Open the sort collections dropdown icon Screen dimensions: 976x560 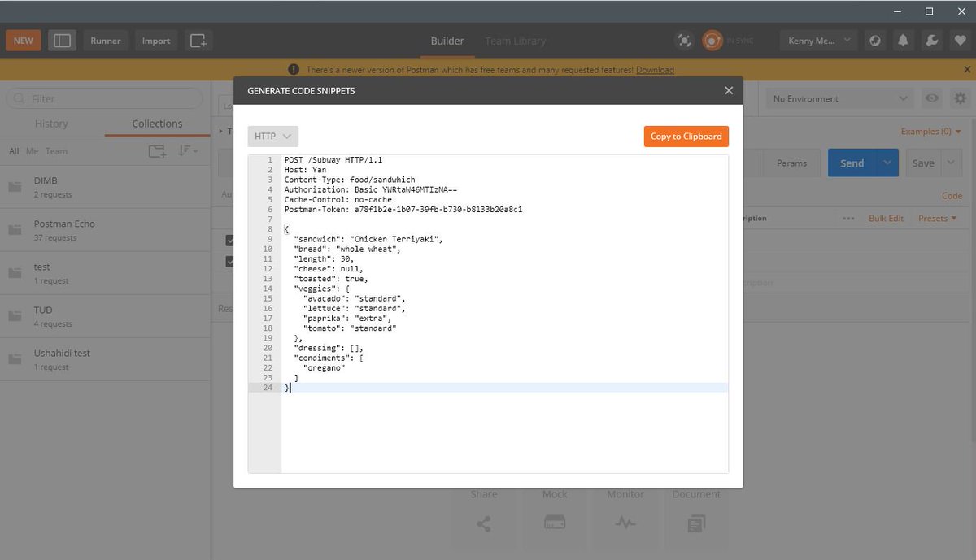point(188,151)
